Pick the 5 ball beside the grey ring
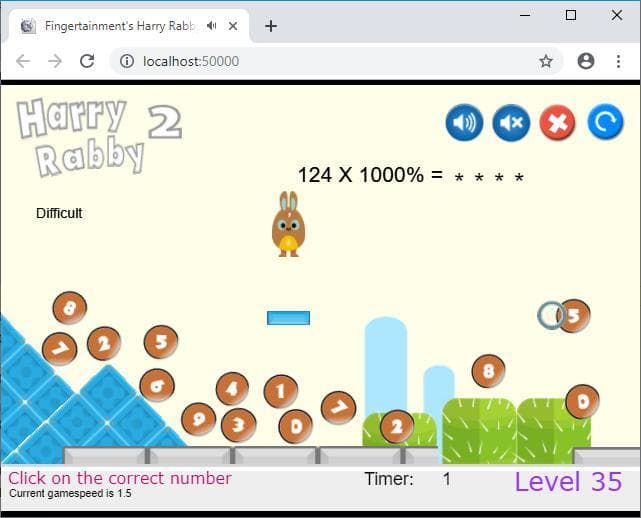The width and height of the screenshot is (641, 518). [574, 316]
